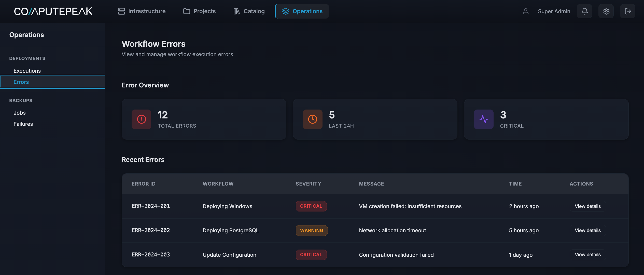Open the settings gear

tap(606, 11)
